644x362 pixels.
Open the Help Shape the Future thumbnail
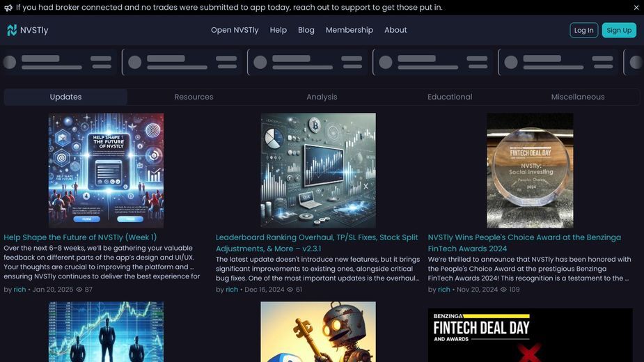point(106,171)
